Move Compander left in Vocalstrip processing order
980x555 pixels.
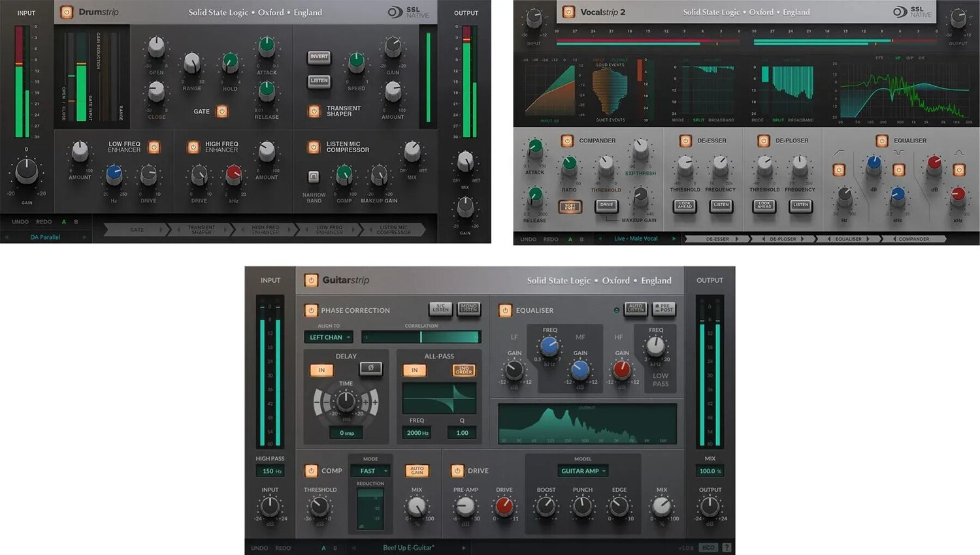click(x=894, y=239)
